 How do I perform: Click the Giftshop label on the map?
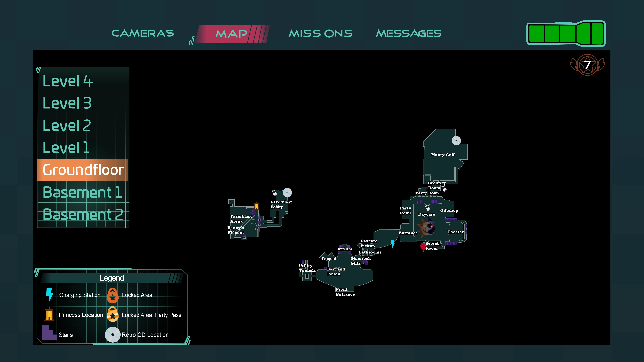tap(449, 210)
